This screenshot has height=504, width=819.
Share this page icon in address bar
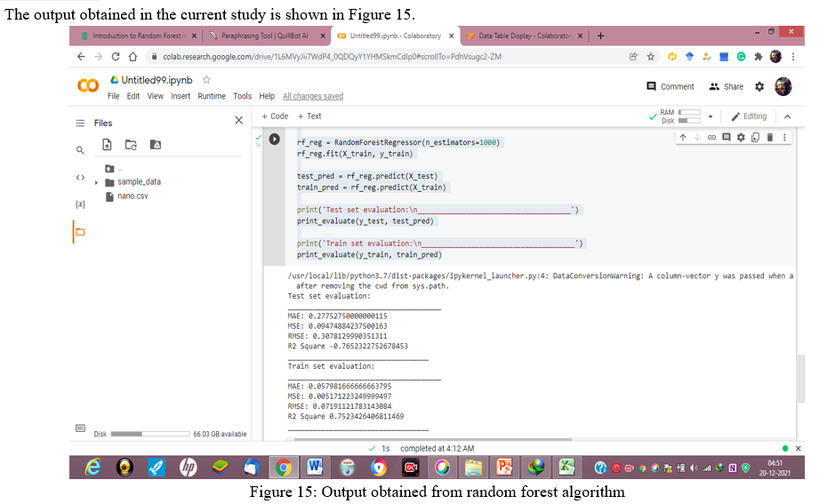(633, 56)
